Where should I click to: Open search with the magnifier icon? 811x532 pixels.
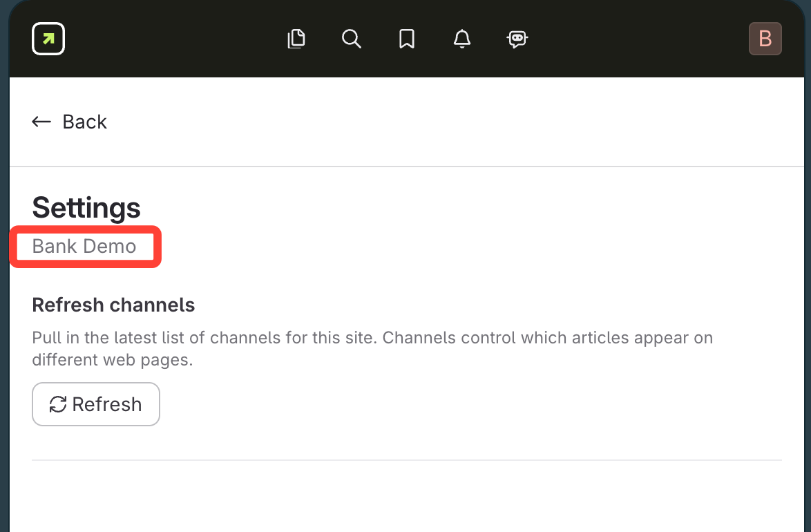pos(352,39)
